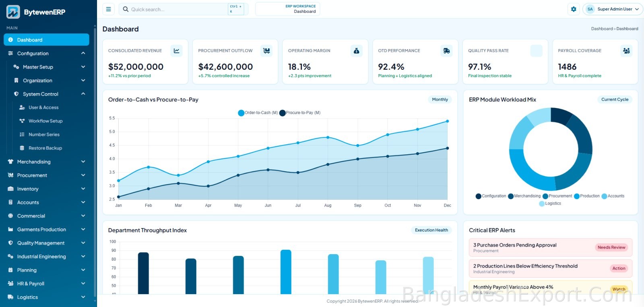Screen dimensions: 644x307
Task: Open the Dashboard menu item in sidebar
Action: click(46, 40)
